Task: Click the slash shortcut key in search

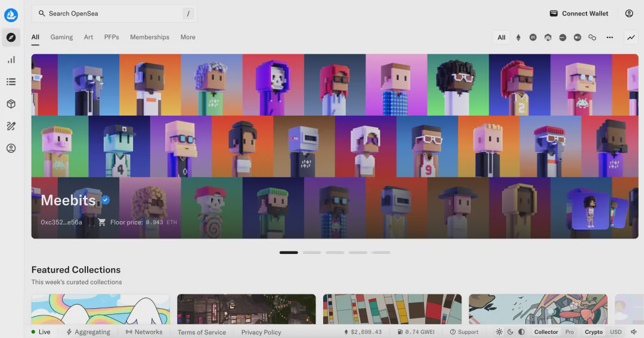Action: (188, 14)
